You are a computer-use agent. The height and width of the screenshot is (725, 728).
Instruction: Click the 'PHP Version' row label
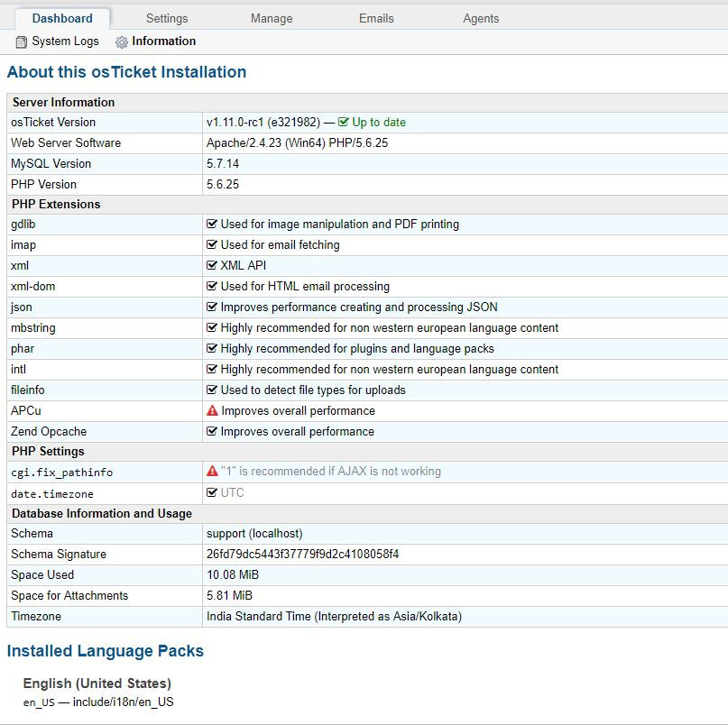[43, 184]
